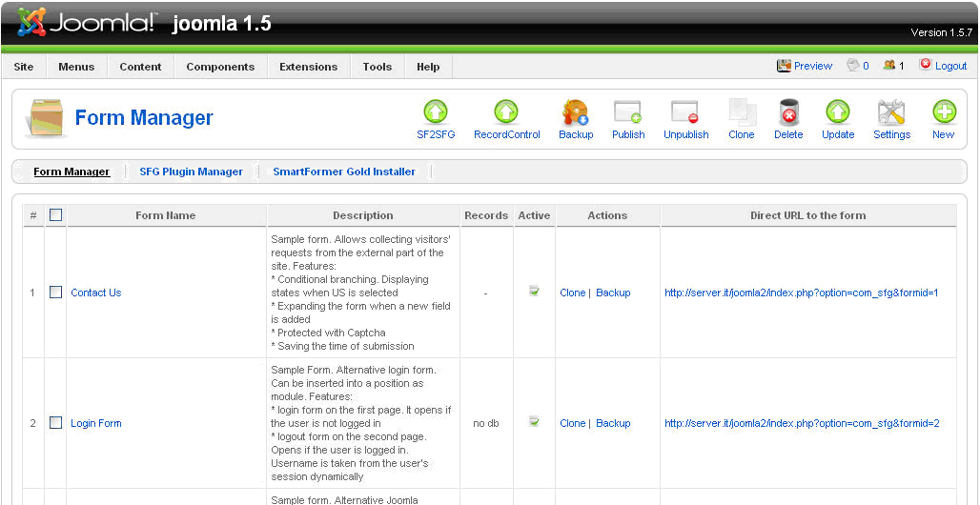The height and width of the screenshot is (505, 980).
Task: Click the 'joomla 1.5' site title
Action: click(x=222, y=24)
